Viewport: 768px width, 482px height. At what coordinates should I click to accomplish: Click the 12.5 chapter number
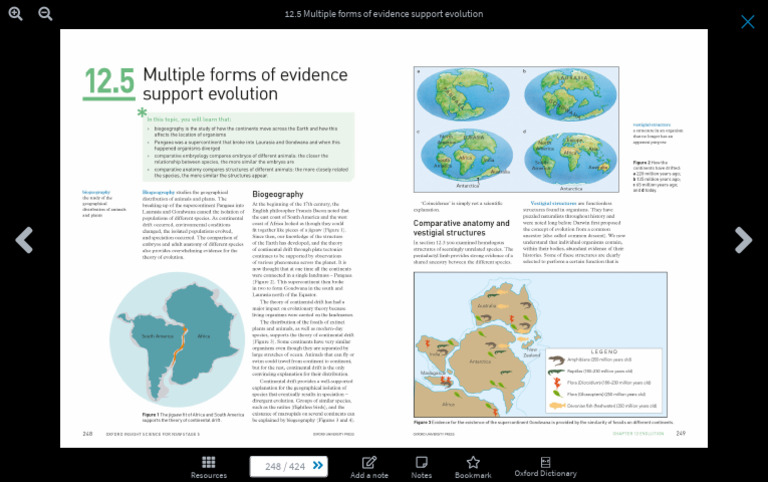coord(109,81)
